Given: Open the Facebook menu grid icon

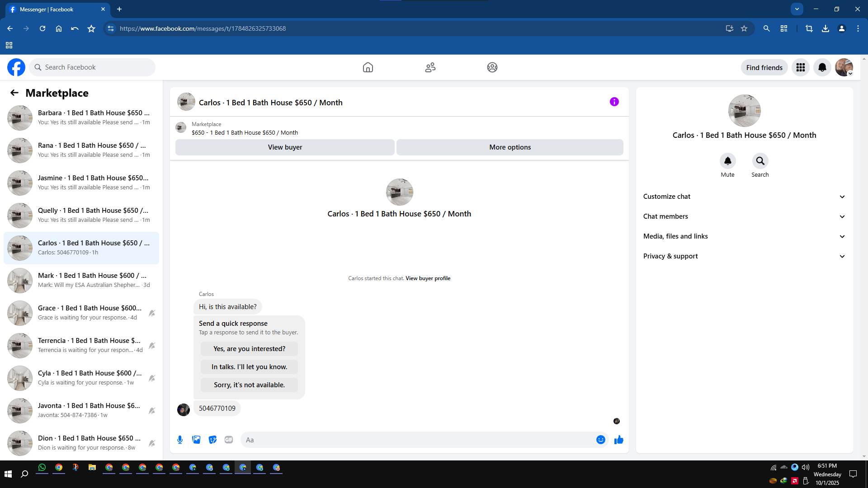Looking at the screenshot, I should coord(801,67).
